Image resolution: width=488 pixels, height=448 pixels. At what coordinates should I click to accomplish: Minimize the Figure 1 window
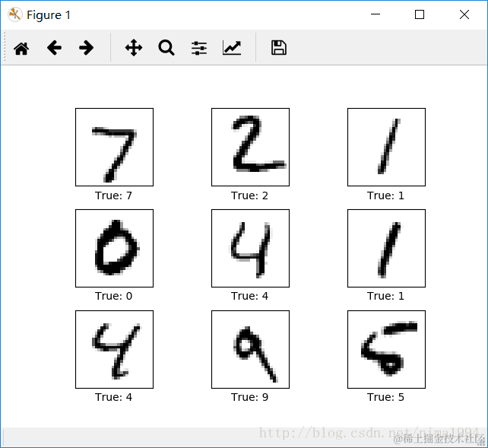pos(376,14)
